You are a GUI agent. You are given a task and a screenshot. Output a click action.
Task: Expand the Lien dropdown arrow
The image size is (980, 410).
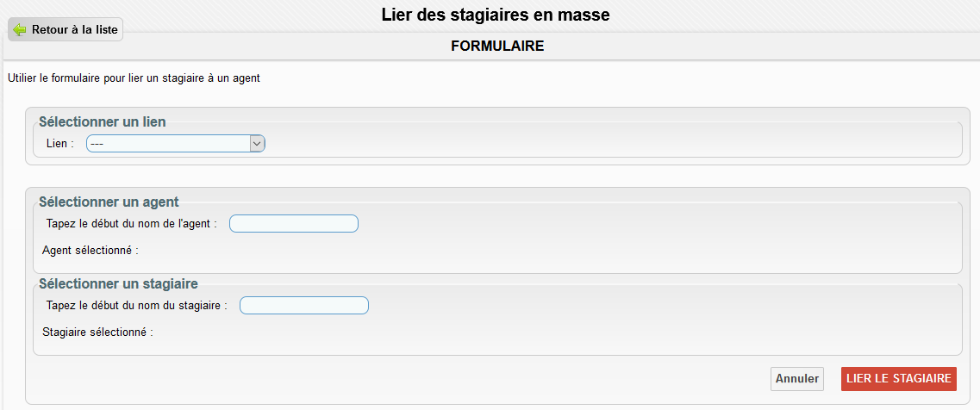click(257, 144)
